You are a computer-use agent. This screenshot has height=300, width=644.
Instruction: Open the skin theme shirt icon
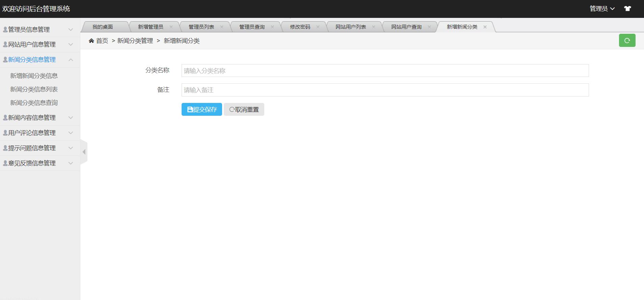(x=627, y=9)
